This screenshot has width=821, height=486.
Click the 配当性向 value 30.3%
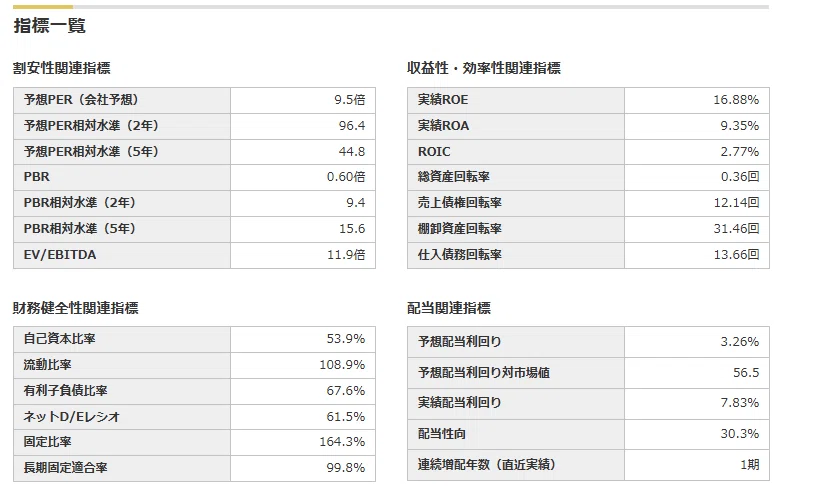pos(739,434)
